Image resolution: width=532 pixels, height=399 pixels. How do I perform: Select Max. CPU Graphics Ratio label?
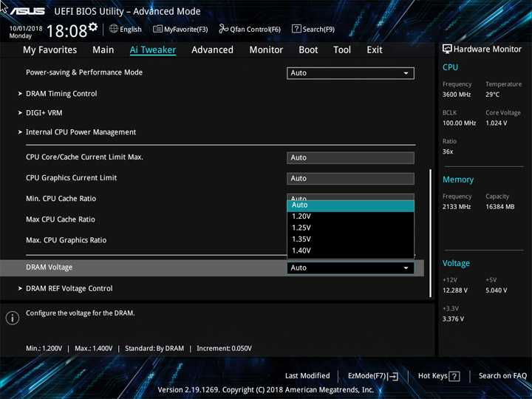click(66, 240)
